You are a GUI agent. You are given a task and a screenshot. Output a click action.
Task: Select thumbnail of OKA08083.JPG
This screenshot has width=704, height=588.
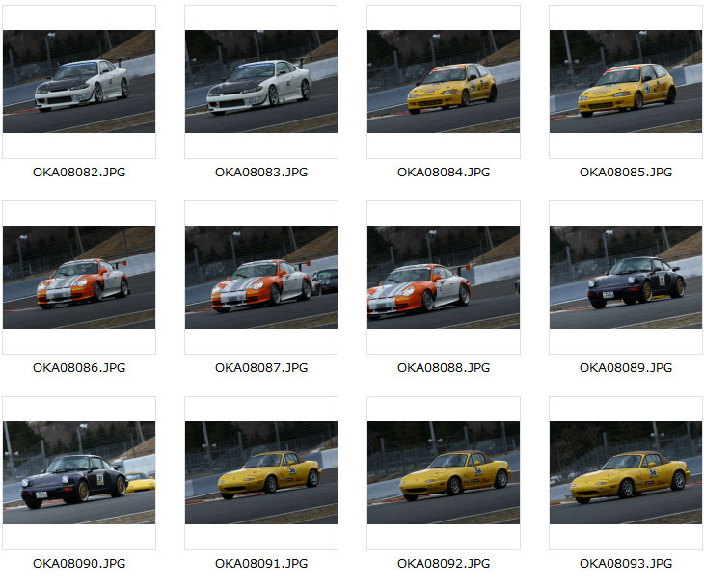261,81
